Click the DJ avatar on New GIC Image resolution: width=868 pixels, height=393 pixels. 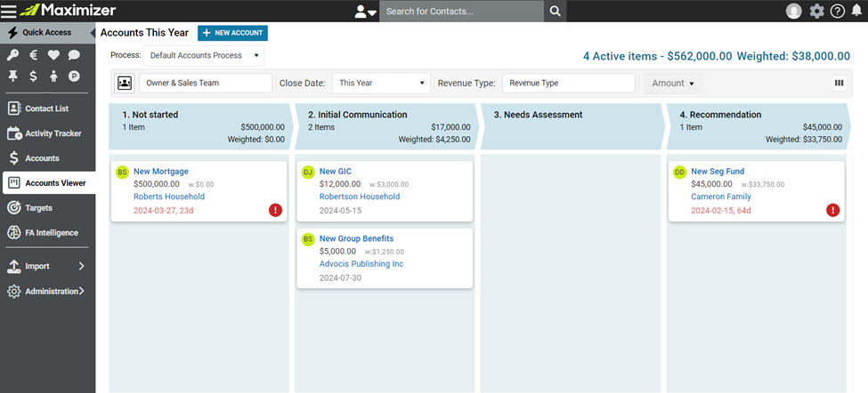[x=308, y=172]
